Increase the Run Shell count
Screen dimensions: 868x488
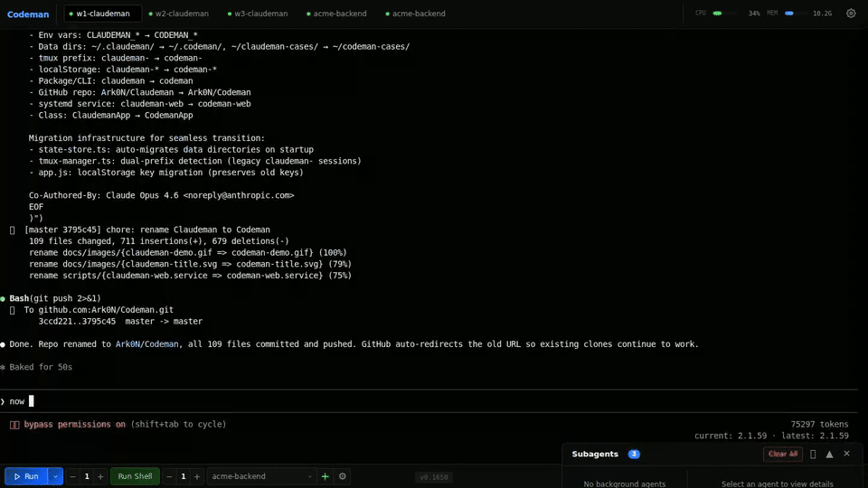tap(196, 476)
